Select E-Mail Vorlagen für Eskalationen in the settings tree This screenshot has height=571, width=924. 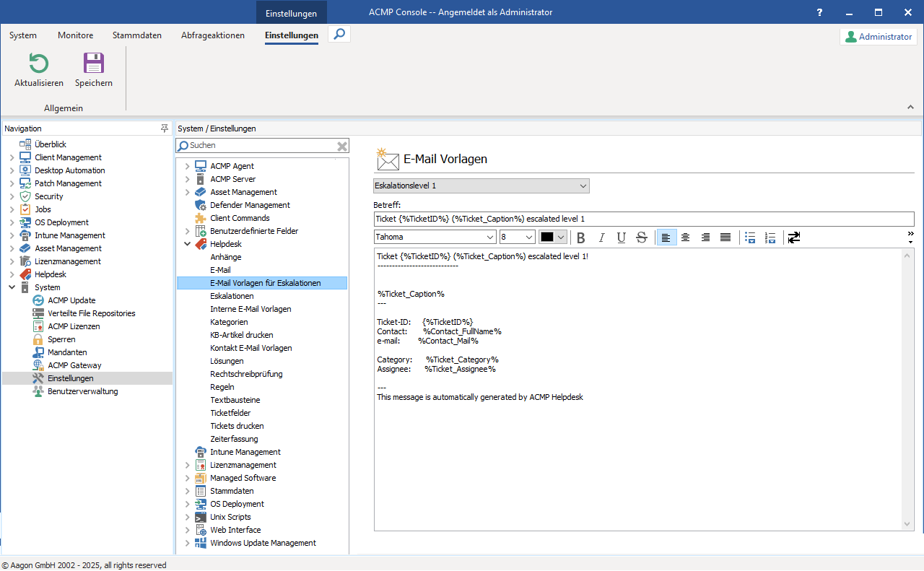click(x=261, y=283)
